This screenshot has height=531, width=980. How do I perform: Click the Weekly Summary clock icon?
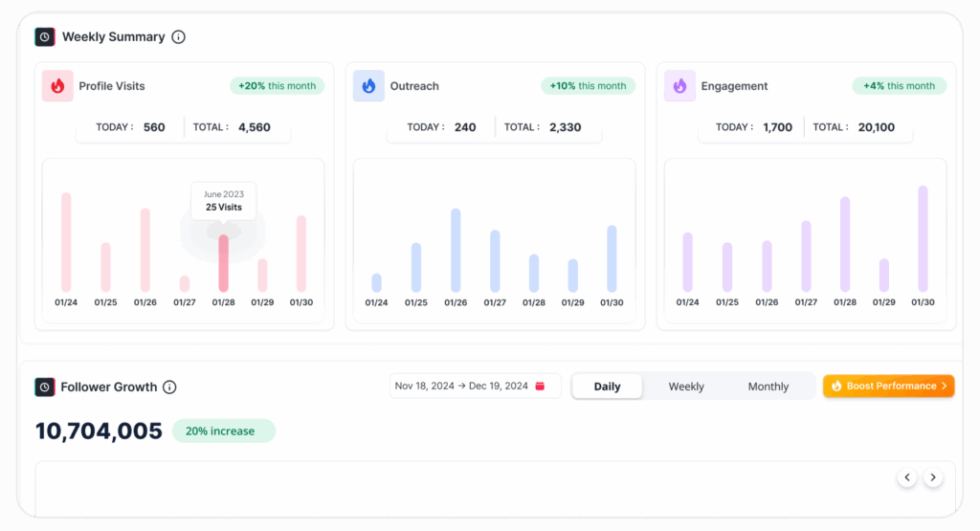point(45,37)
